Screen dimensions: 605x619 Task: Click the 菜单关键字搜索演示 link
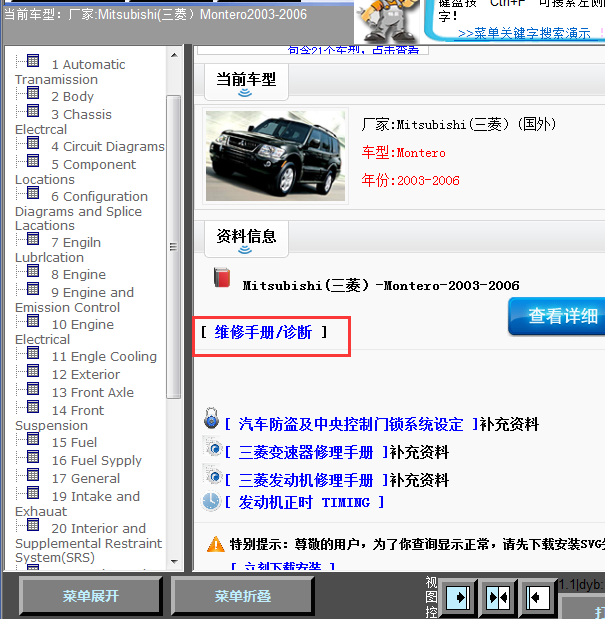pos(524,34)
